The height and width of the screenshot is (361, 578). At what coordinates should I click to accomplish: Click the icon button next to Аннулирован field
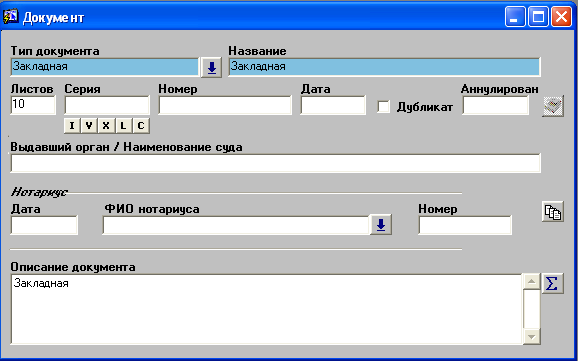click(553, 106)
